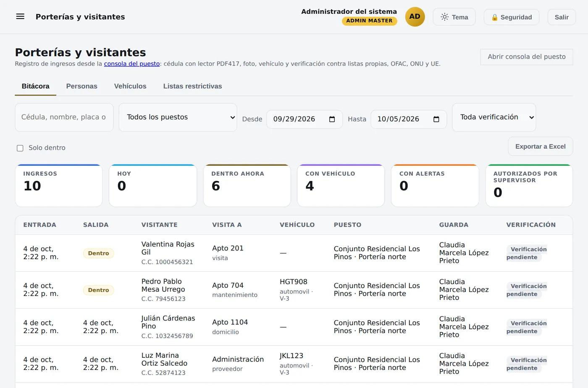Click the CON ALERTAS stat card
588x388 pixels.
pos(435,185)
